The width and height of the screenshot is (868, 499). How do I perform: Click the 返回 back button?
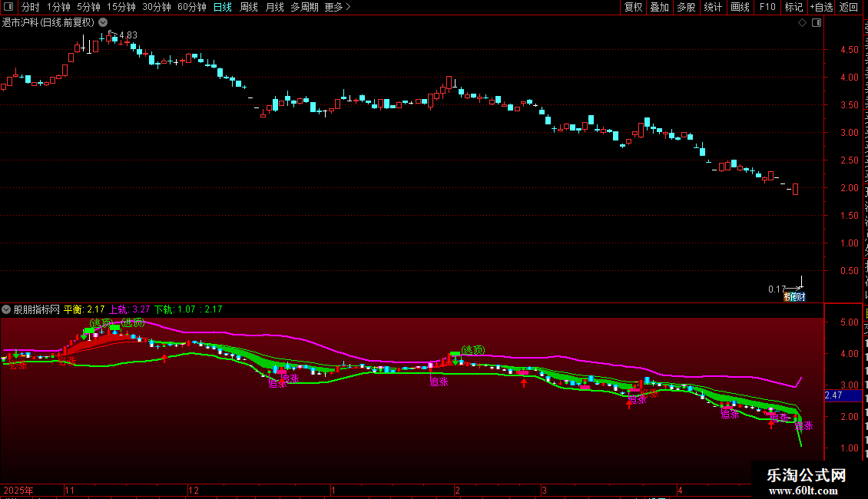click(x=849, y=7)
